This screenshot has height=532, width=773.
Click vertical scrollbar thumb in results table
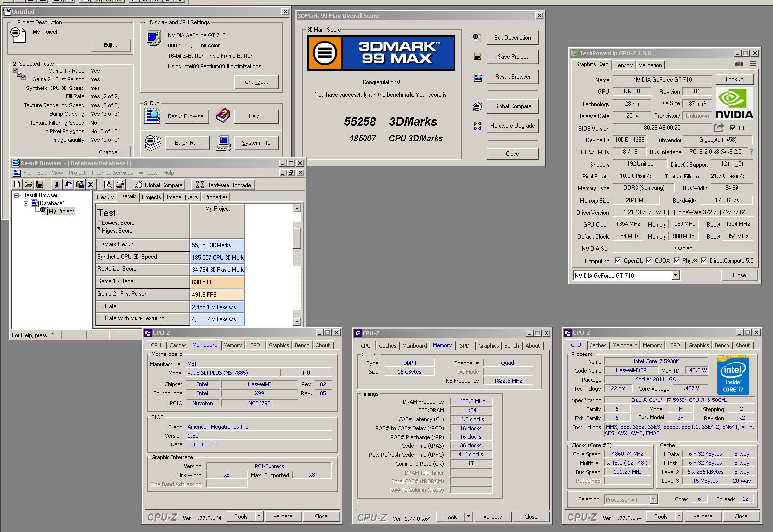pyautogui.click(x=297, y=237)
